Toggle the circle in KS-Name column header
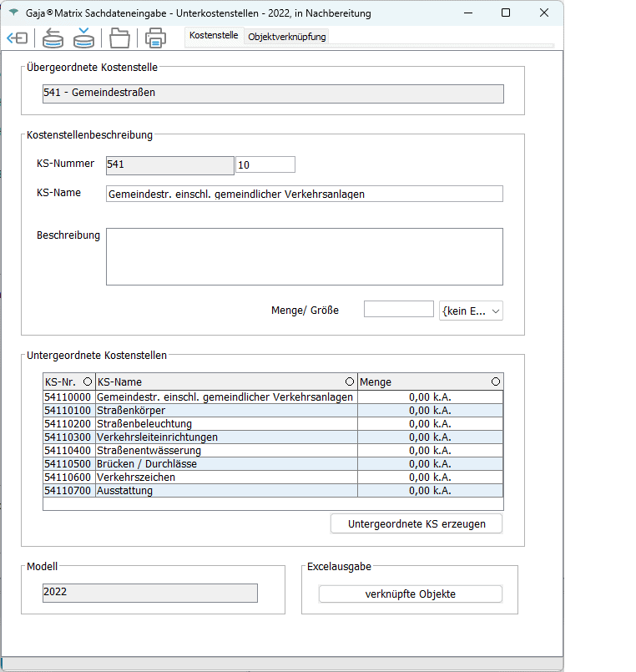The width and height of the screenshot is (636, 672). (349, 381)
